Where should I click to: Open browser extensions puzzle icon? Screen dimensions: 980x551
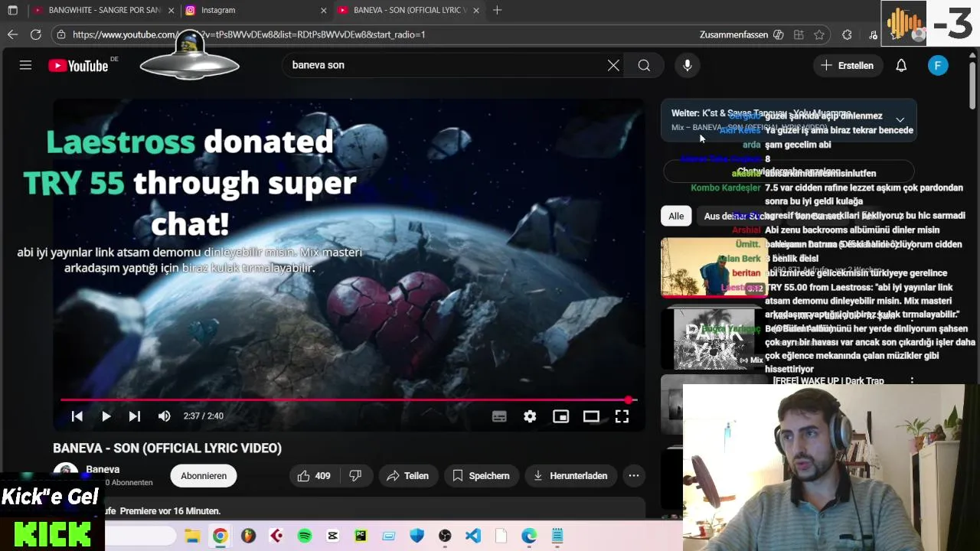(847, 34)
